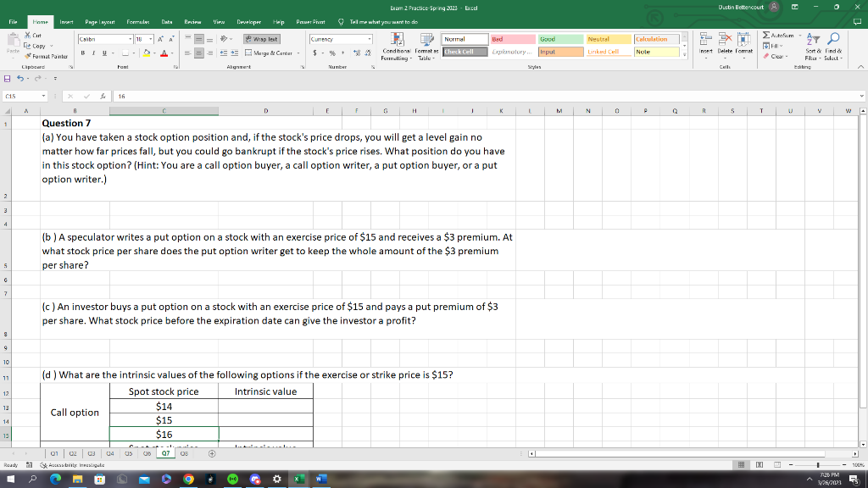Toggle Wrap Text for the cell
Screen dimensions: 868x488
261,39
